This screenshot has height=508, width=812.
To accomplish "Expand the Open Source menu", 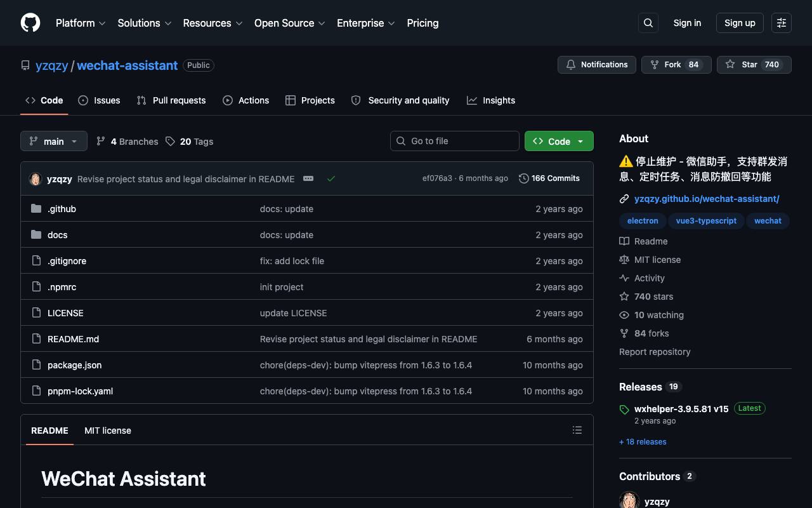I will (290, 23).
